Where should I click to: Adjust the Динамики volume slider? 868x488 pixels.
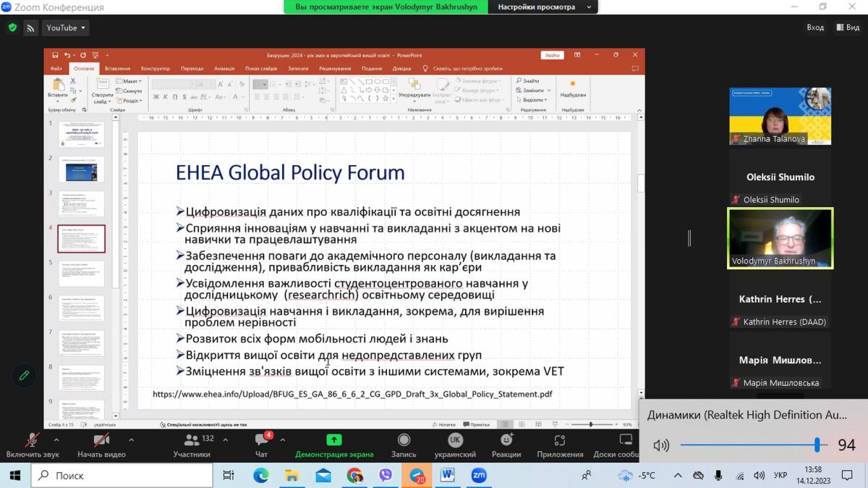[x=817, y=445]
